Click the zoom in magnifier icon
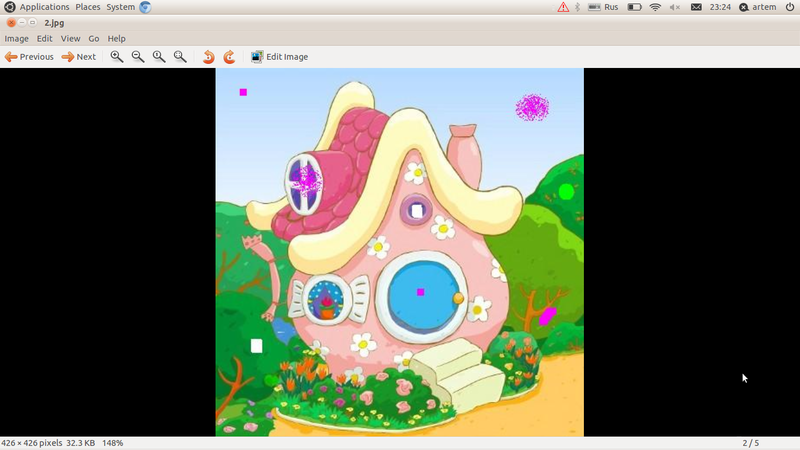Viewport: 800px width, 450px height. (x=117, y=57)
